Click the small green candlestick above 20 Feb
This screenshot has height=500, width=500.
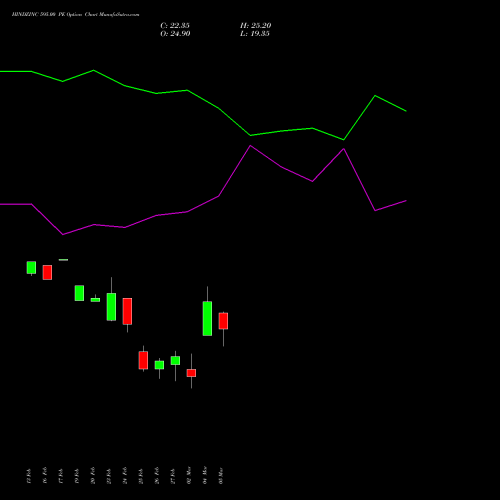pos(95,300)
